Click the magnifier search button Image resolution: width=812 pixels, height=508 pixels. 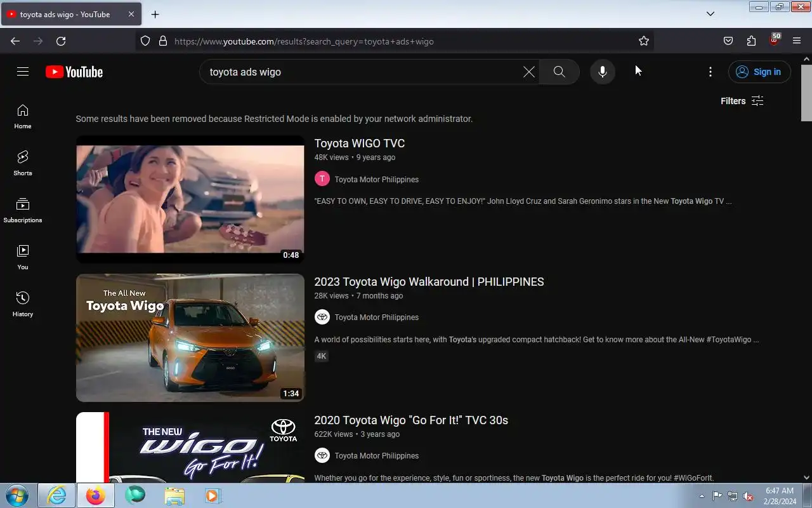click(559, 72)
